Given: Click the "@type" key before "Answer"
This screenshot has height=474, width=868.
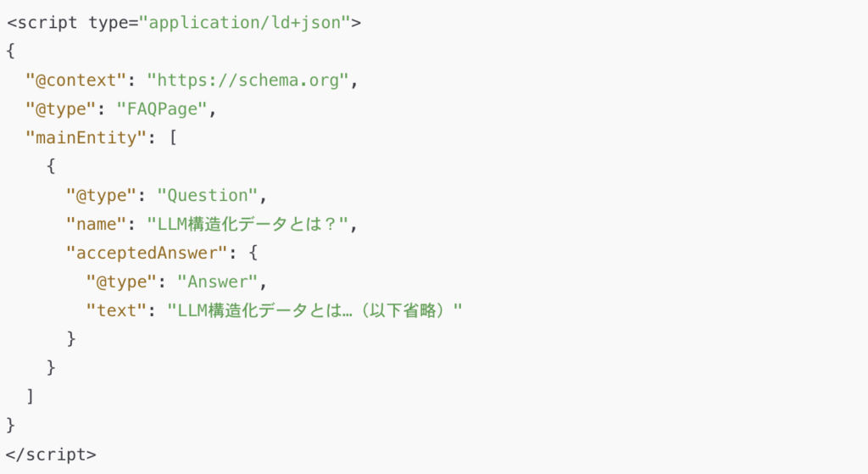Looking at the screenshot, I should pyautogui.click(x=120, y=282).
